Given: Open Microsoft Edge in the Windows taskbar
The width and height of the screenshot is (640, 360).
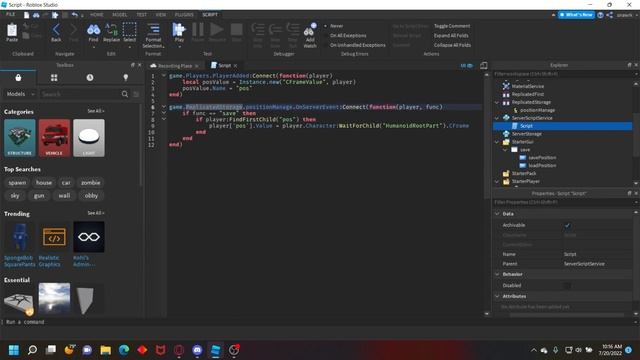Looking at the screenshot, I should tap(124, 350).
